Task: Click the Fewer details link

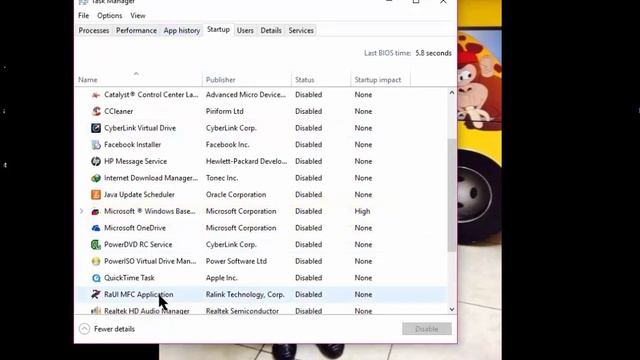Action: pos(114,329)
